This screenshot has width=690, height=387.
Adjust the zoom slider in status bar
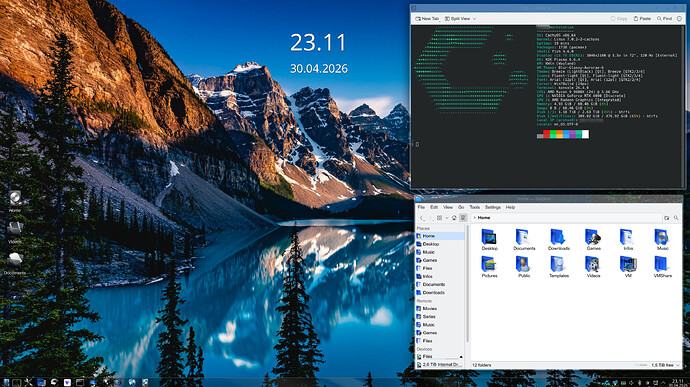641,365
